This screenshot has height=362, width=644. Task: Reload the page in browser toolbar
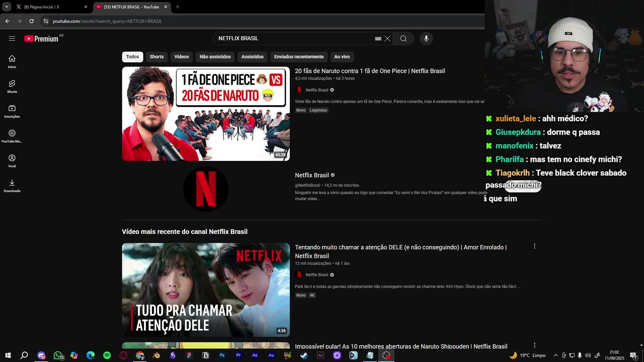[31, 21]
